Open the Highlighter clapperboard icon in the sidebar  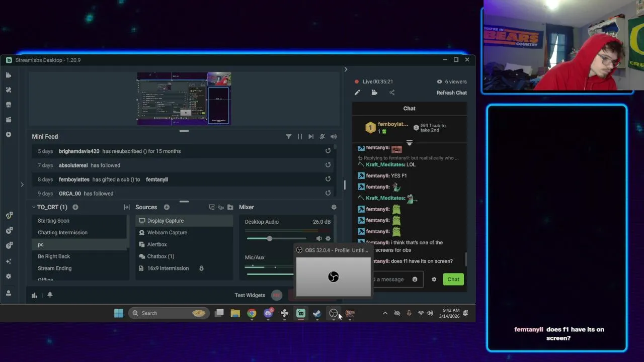click(9, 120)
